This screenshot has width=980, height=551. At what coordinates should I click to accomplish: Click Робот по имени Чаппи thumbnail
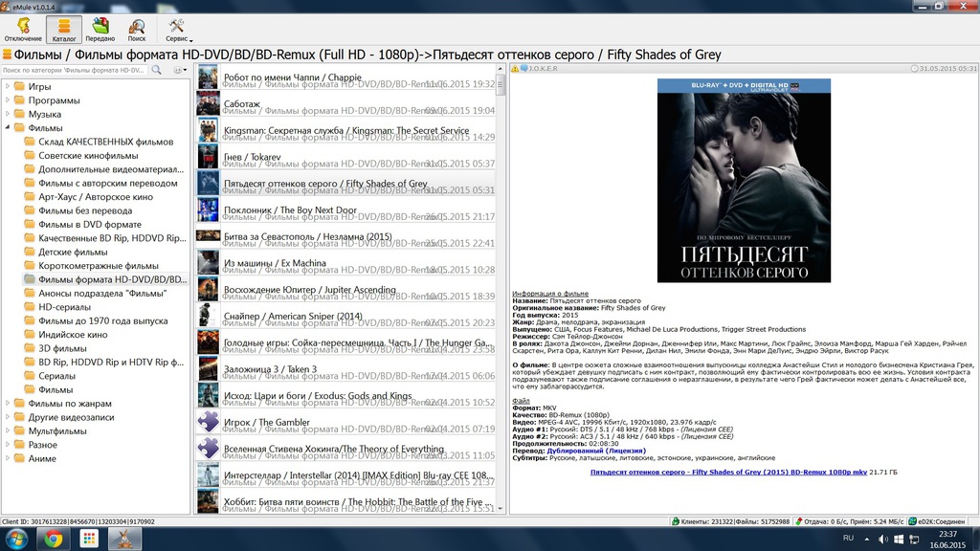[208, 77]
